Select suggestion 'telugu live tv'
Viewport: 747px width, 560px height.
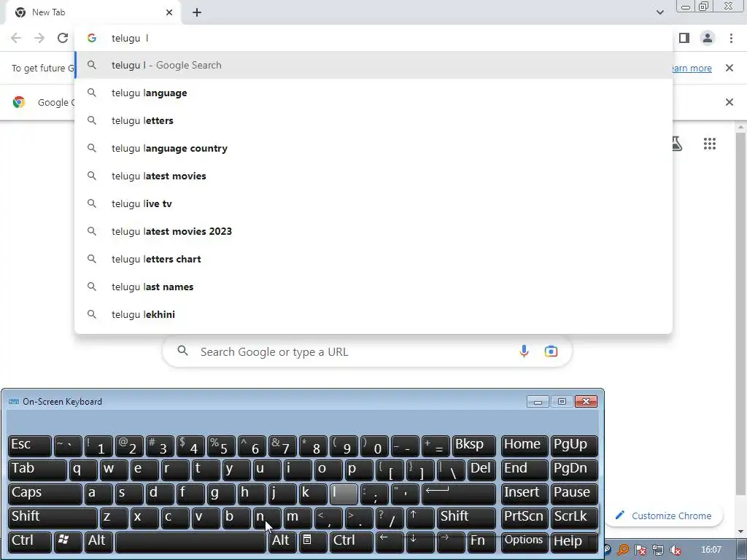pyautogui.click(x=373, y=203)
